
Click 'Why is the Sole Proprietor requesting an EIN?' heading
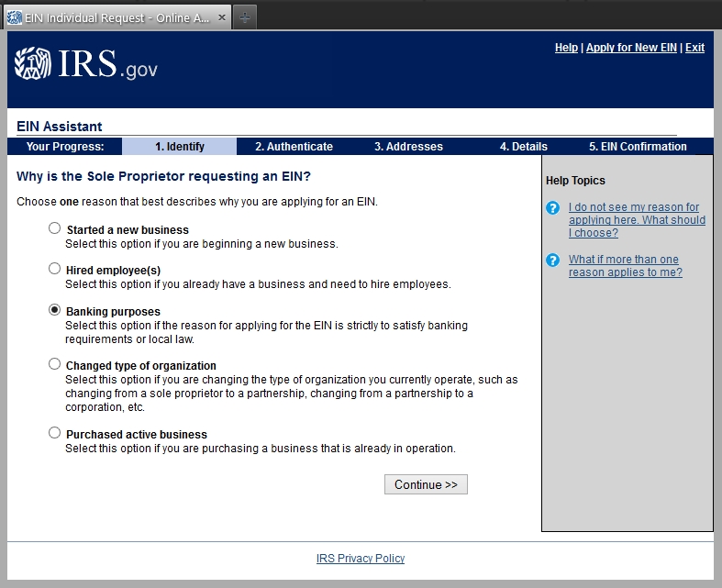163,176
